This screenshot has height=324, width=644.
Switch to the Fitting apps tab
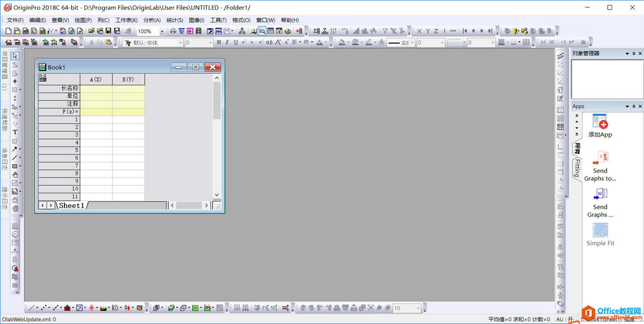[x=577, y=169]
